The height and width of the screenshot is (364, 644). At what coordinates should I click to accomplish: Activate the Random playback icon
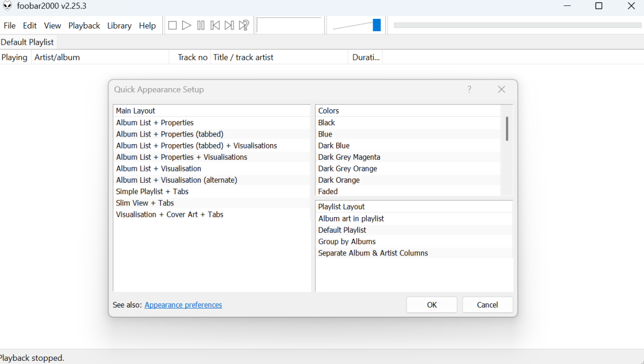tap(243, 25)
